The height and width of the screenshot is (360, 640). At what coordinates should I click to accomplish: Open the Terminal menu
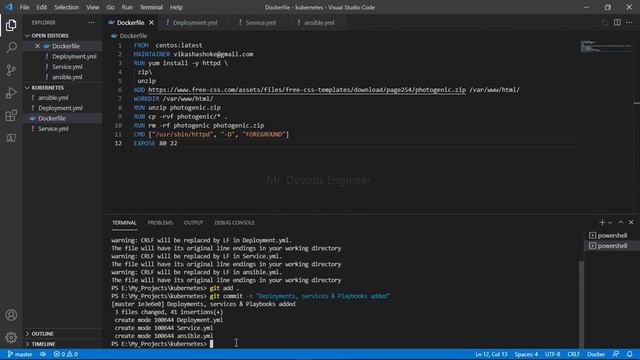point(151,7)
